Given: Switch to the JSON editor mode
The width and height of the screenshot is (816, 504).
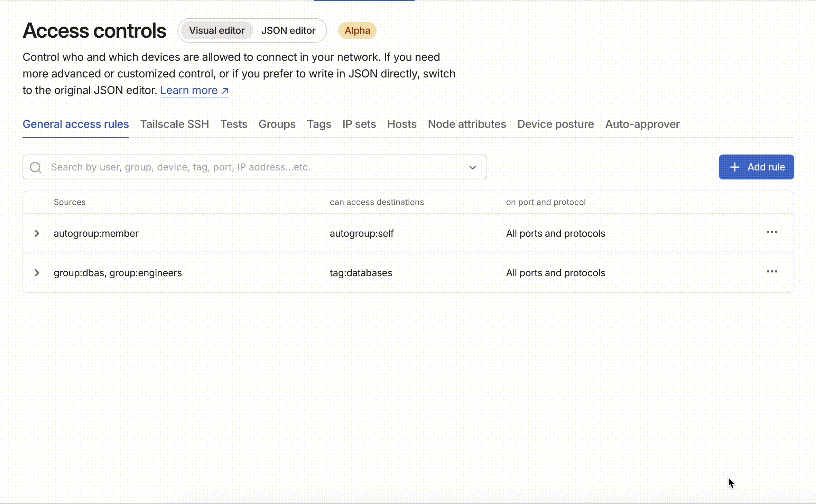Looking at the screenshot, I should tap(288, 30).
